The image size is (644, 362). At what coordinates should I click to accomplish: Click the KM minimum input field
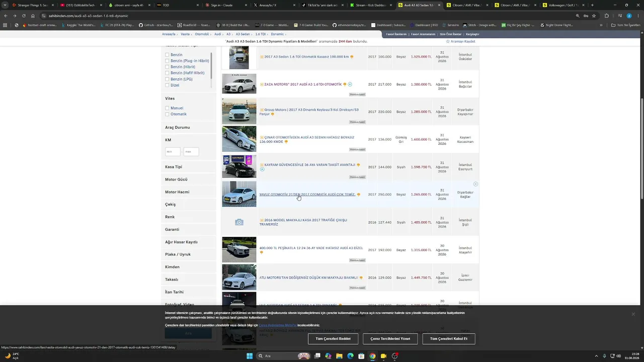173,151
